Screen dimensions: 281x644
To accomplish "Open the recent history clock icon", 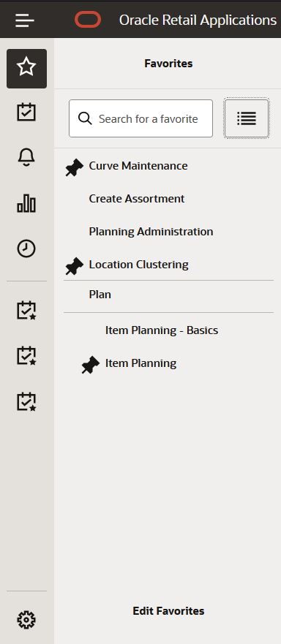I will coord(27,249).
